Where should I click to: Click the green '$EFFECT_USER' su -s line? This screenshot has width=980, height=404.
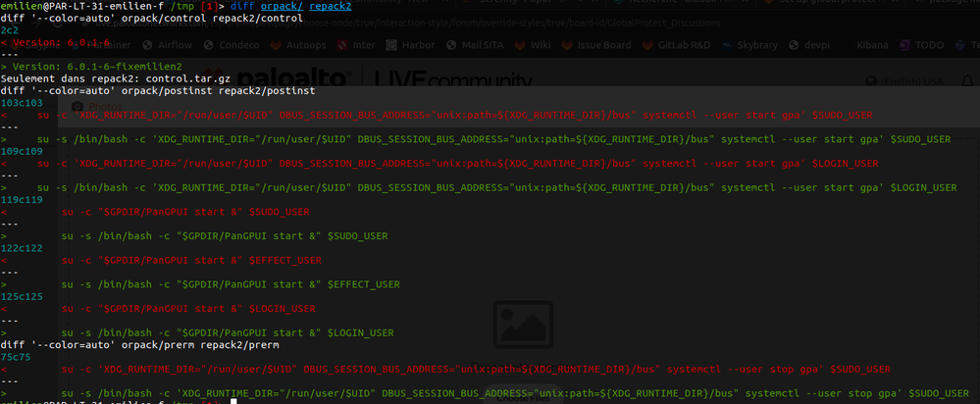coord(200,284)
